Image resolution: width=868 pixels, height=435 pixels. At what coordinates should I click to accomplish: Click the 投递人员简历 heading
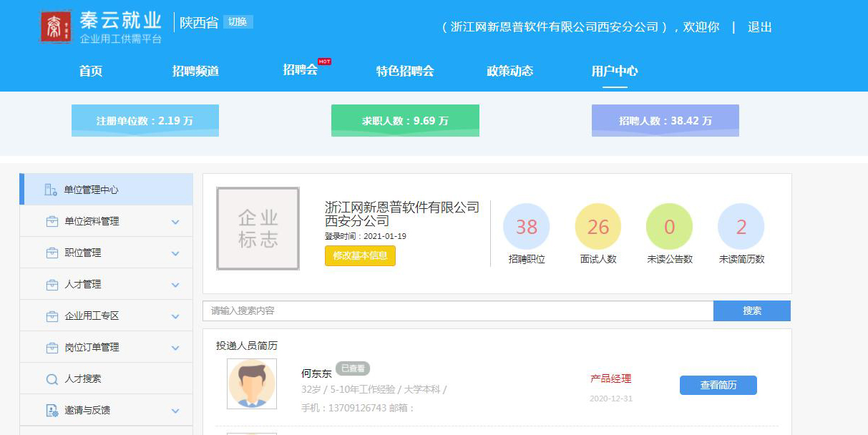[247, 346]
